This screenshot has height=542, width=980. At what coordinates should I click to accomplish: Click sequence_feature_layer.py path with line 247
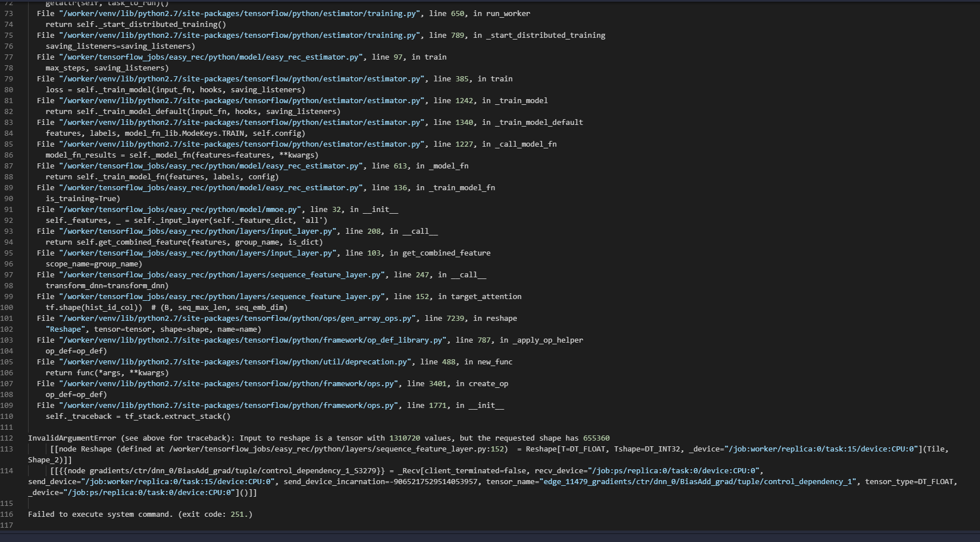tap(222, 274)
